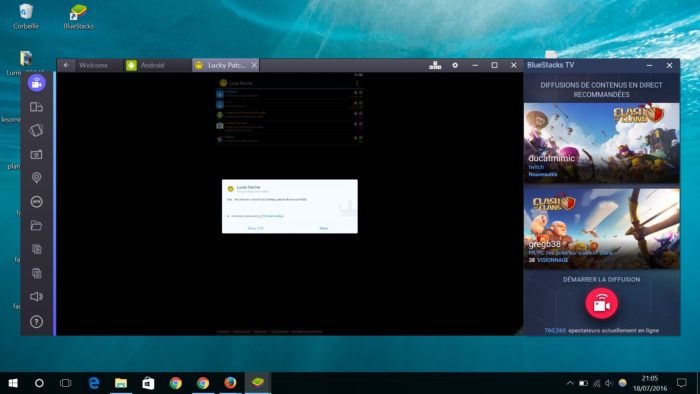Click the copy to Windows sidebar icon
Screen dimensions: 700x394
(x=36, y=249)
